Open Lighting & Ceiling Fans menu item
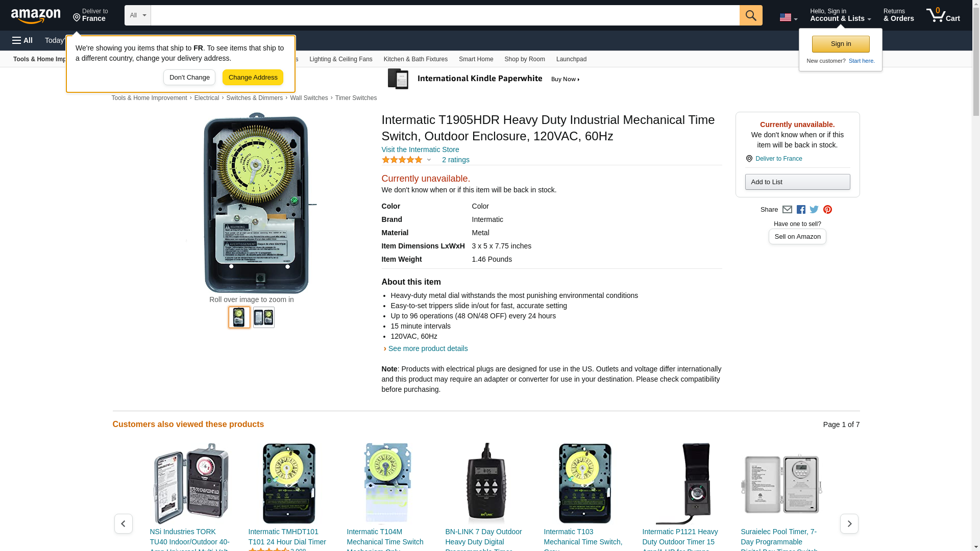This screenshot has width=980, height=551. 341,59
